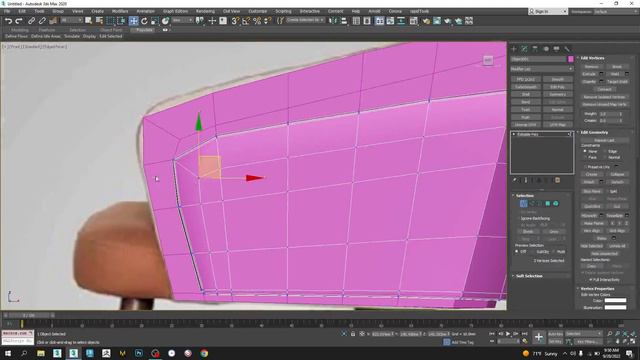The width and height of the screenshot is (640, 360).
Task: Activate the Select and Move tool
Action: (133, 21)
